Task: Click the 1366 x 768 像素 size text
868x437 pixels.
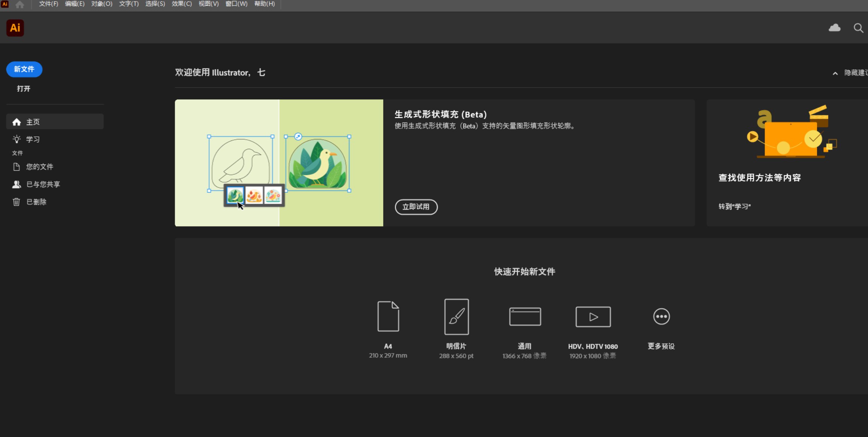Action: (x=525, y=356)
